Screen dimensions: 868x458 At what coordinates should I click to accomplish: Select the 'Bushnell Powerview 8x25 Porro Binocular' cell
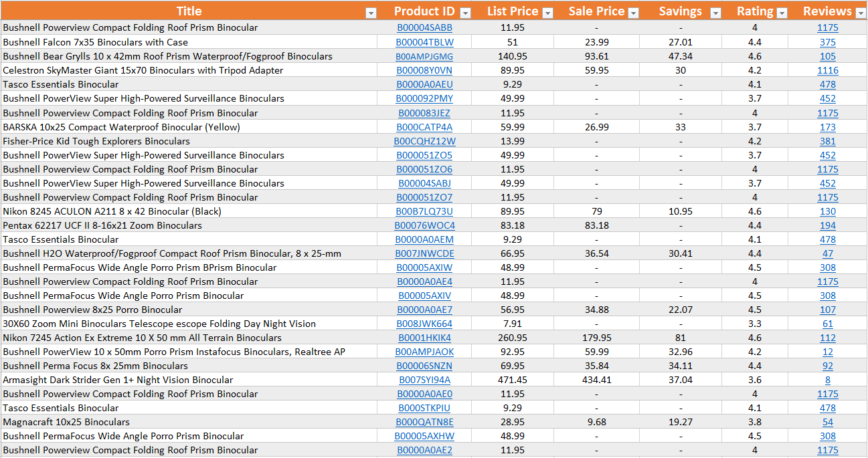pos(190,310)
